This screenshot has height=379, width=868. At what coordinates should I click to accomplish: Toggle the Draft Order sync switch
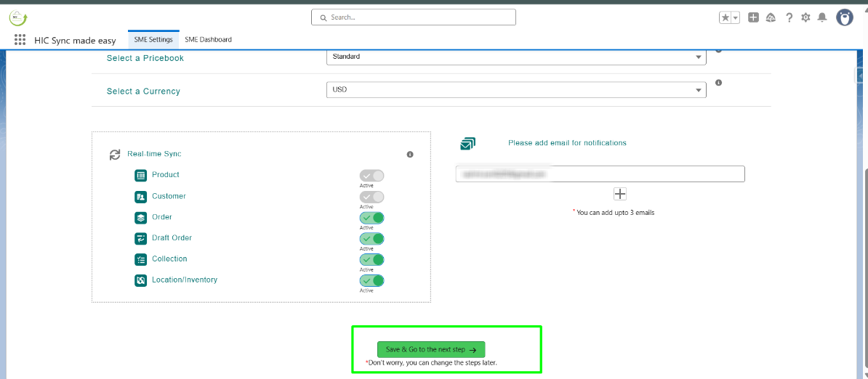pos(371,239)
